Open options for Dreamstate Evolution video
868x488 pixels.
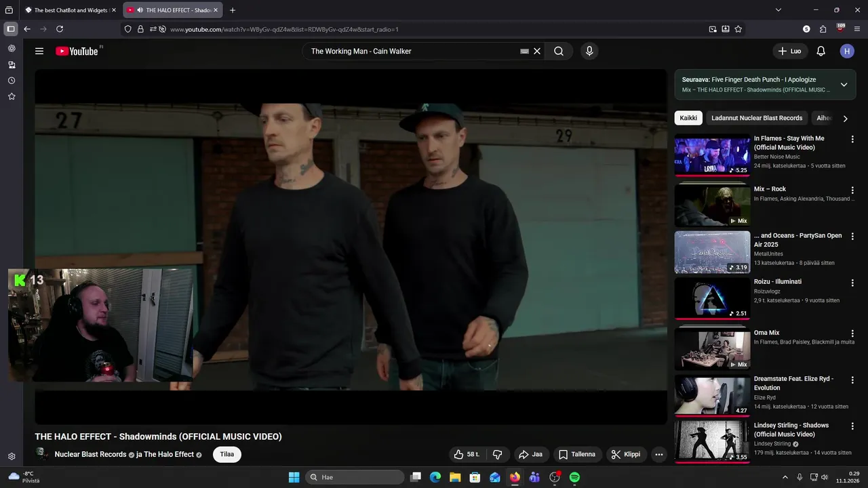click(852, 380)
